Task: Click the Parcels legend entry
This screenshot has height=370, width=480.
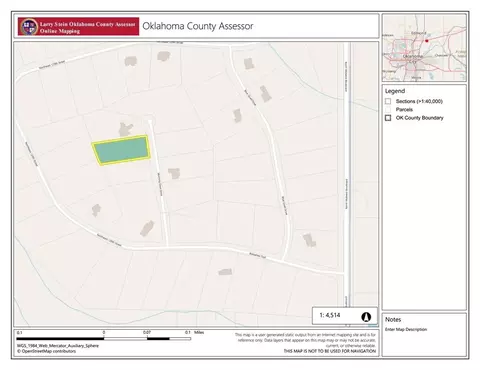Action: click(404, 109)
